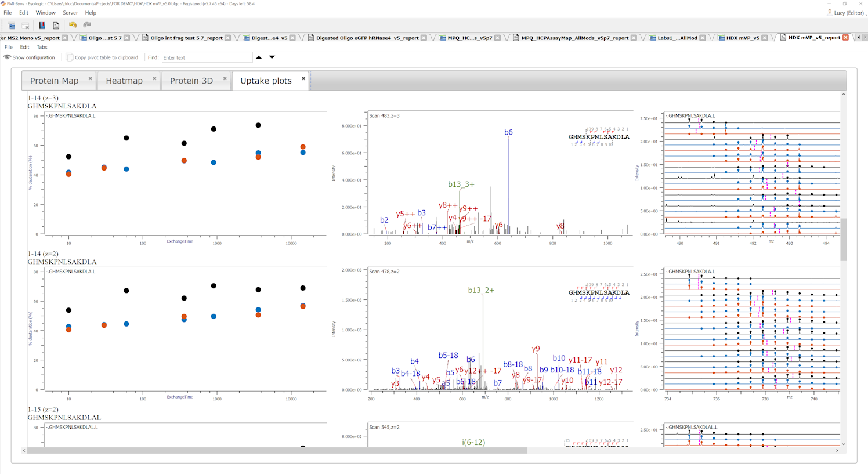
Task: Click the first project window toolbar icon
Action: [12, 25]
